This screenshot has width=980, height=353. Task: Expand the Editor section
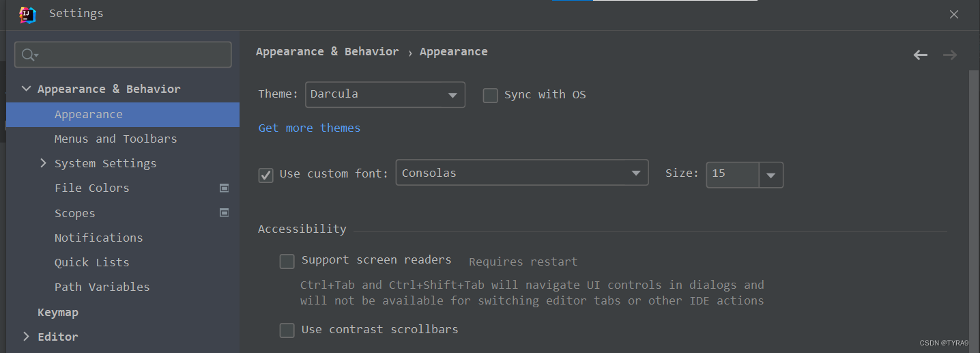tap(27, 337)
